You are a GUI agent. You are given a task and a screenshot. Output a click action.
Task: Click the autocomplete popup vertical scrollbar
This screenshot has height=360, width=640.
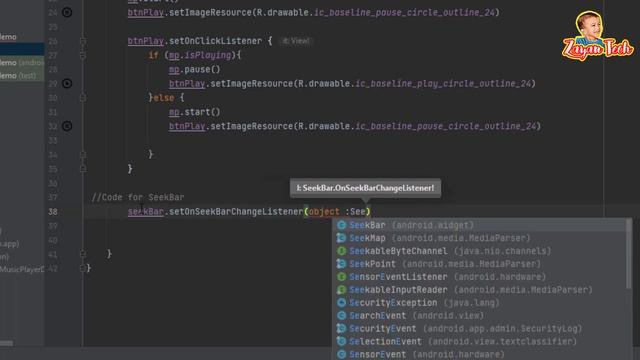tap(629, 253)
